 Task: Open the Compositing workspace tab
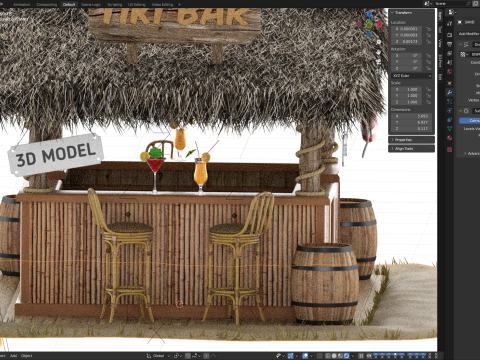46,4
